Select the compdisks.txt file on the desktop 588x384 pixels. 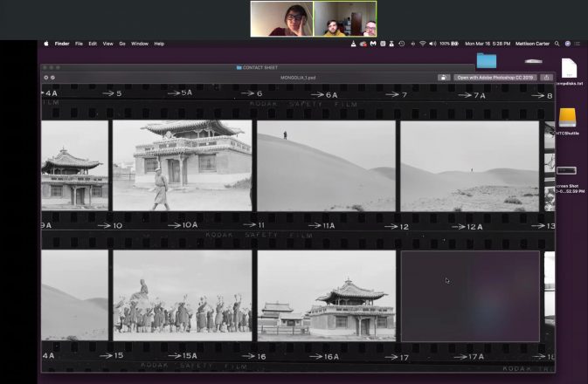click(x=569, y=67)
